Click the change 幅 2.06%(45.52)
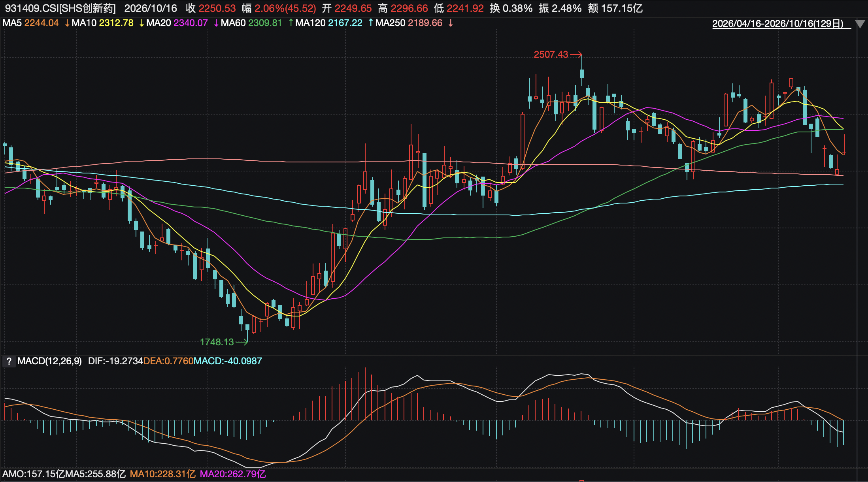 pyautogui.click(x=279, y=8)
